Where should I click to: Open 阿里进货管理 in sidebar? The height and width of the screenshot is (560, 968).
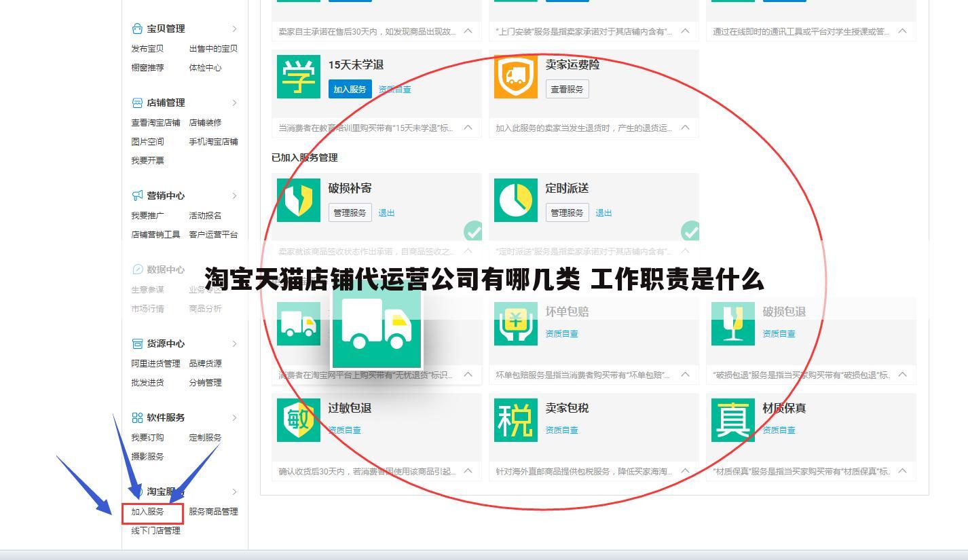pyautogui.click(x=155, y=363)
